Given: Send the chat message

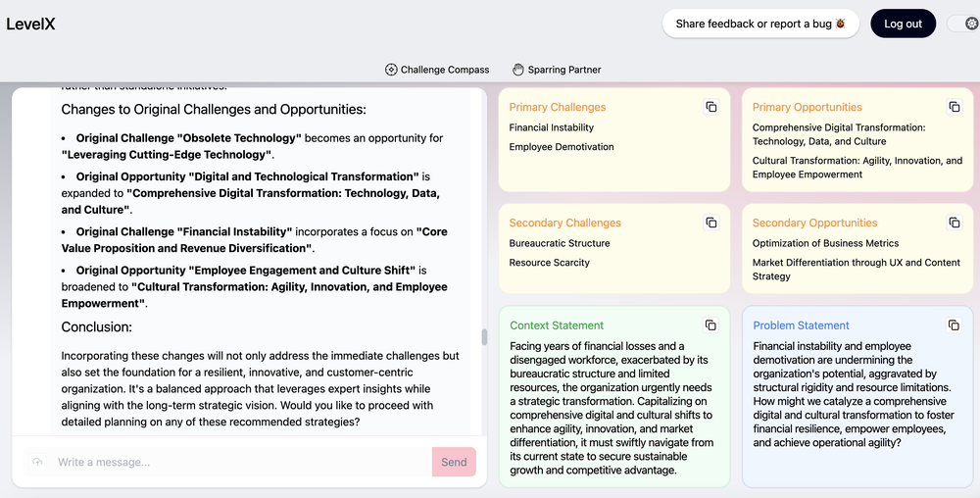Looking at the screenshot, I should [454, 462].
